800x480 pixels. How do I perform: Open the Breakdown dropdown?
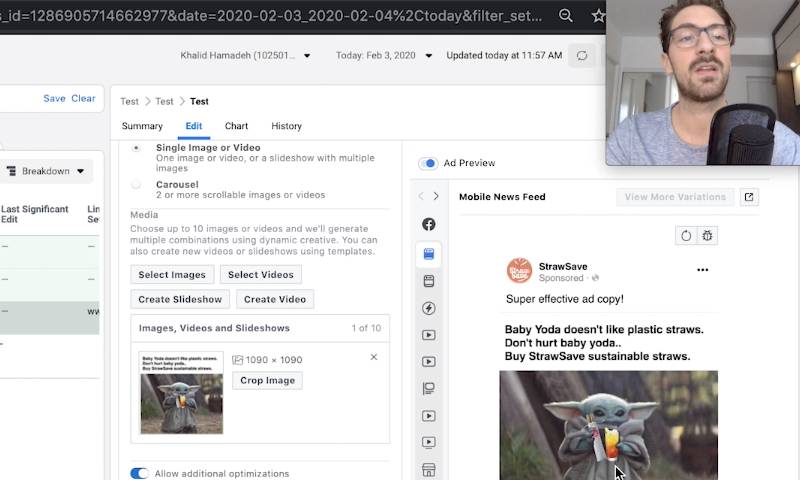pyautogui.click(x=45, y=171)
